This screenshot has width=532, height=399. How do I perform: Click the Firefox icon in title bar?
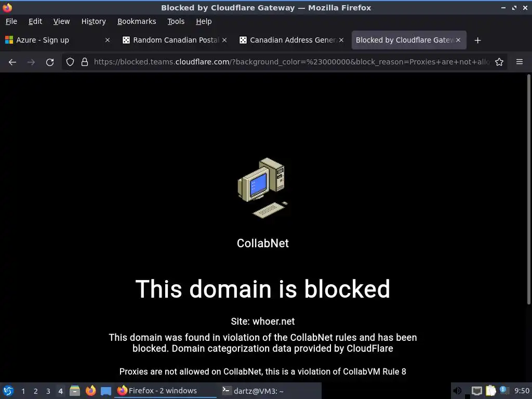tap(7, 7)
